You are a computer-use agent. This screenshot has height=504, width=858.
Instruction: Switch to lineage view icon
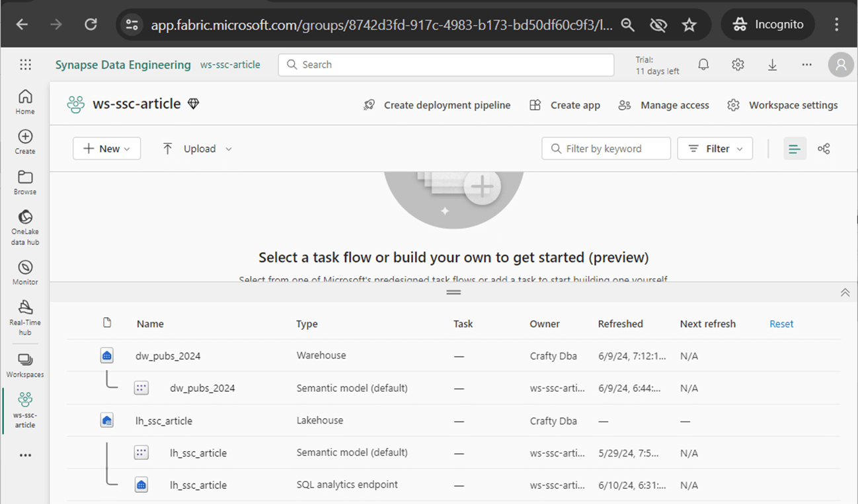pyautogui.click(x=824, y=149)
